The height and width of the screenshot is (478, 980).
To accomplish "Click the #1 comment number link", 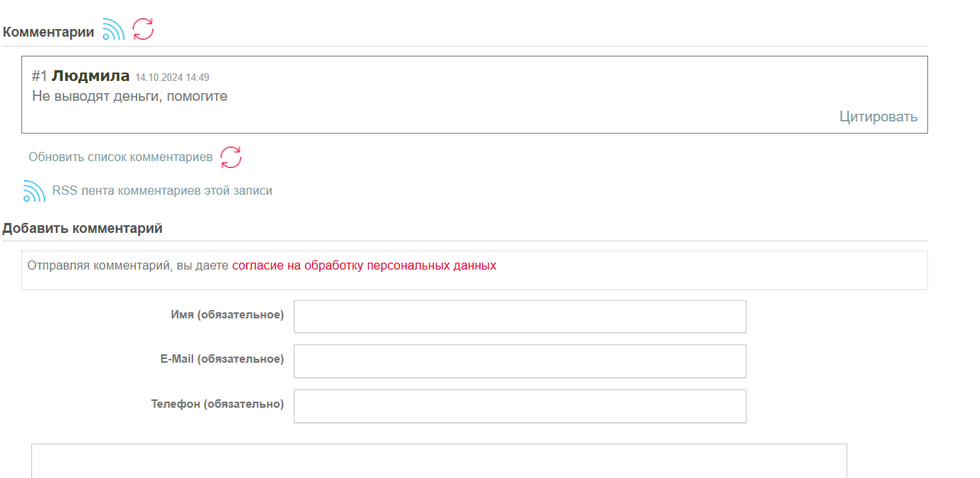I will point(40,76).
